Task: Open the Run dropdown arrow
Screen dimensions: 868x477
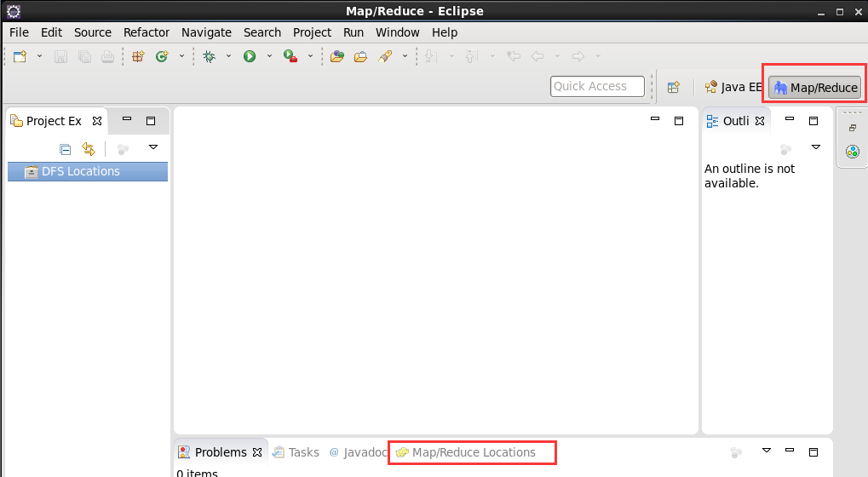Action: point(269,56)
